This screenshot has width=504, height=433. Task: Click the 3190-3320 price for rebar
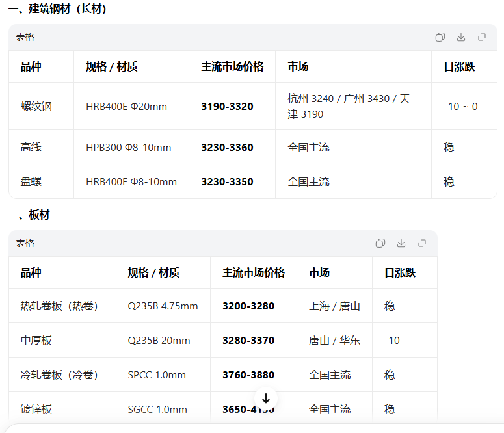click(x=227, y=106)
